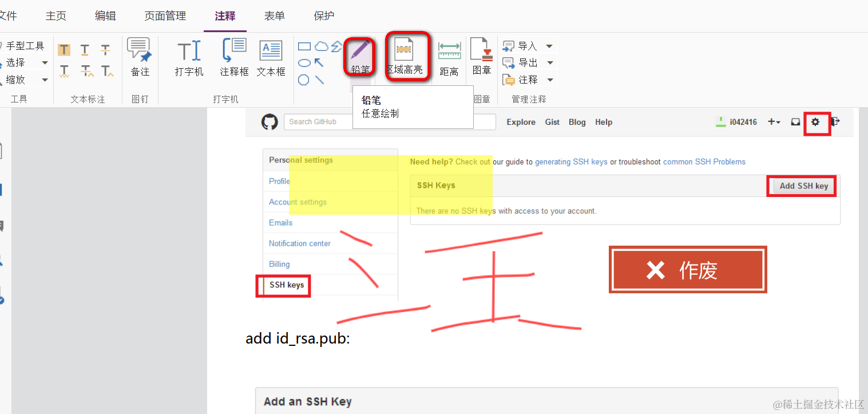Click the GitHub sign-out icon
Screen dimensions: 868x414
tap(835, 121)
